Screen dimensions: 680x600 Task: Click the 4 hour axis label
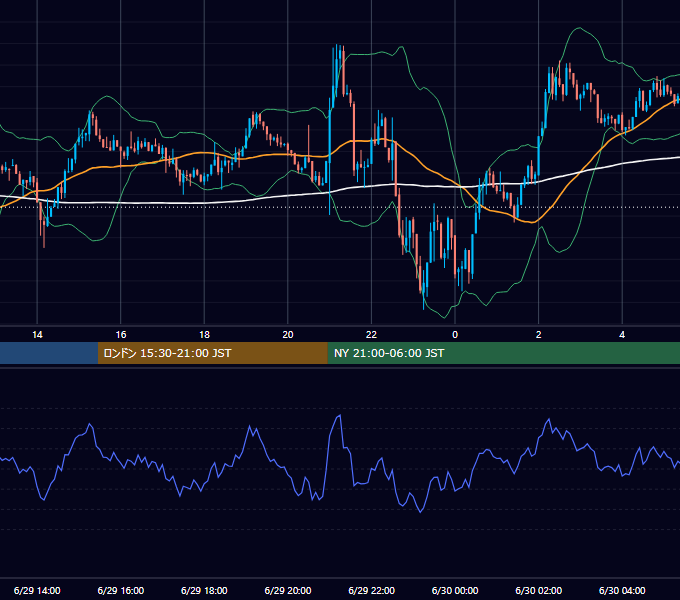622,335
